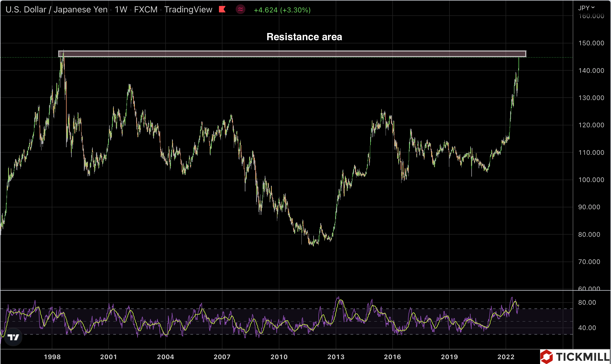Click the round wave symbol icon

click(x=240, y=9)
